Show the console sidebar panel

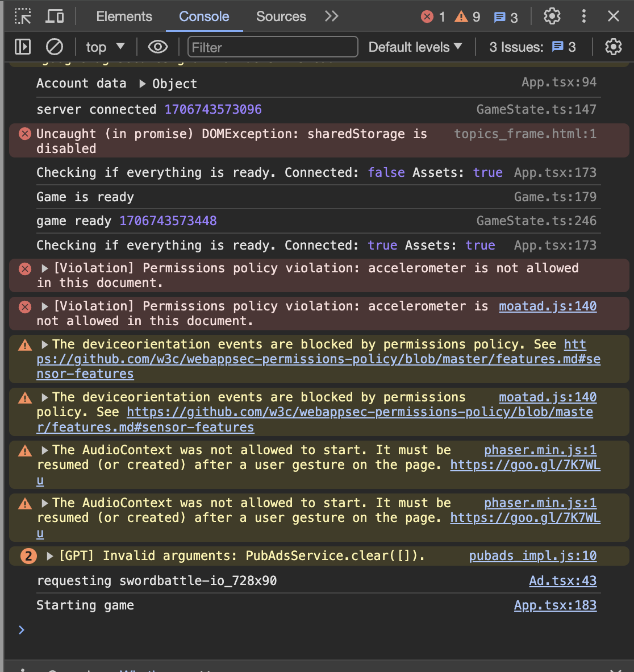click(x=23, y=47)
